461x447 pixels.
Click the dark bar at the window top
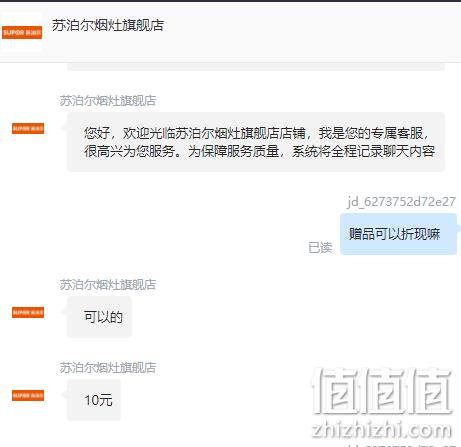pos(230,1)
